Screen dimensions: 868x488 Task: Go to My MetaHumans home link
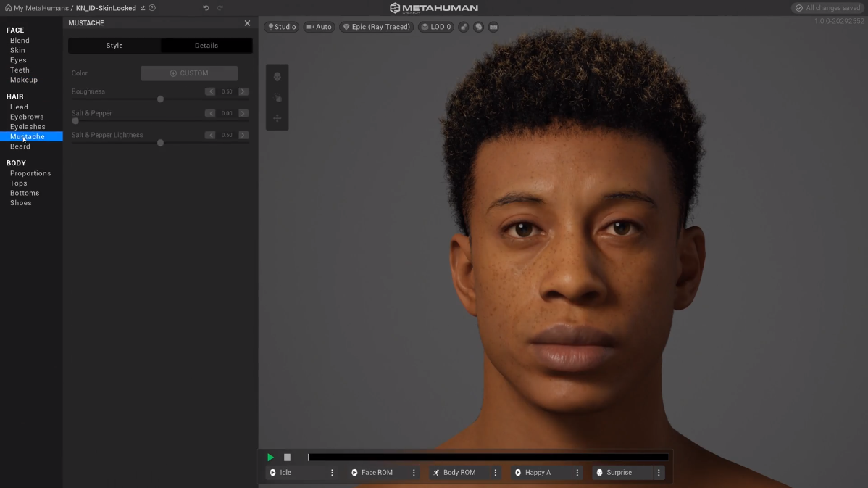36,8
